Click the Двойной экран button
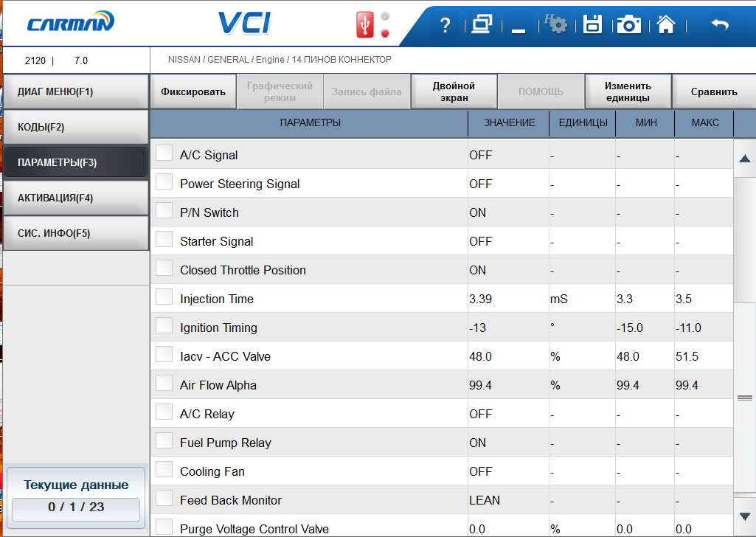 (454, 91)
